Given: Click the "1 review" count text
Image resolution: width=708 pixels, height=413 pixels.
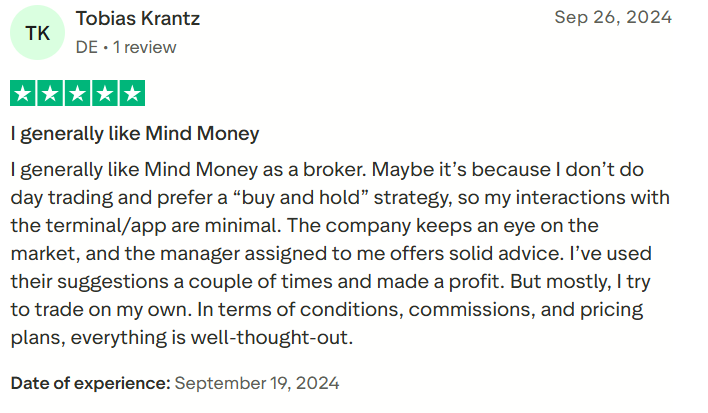Looking at the screenshot, I should [x=144, y=47].
